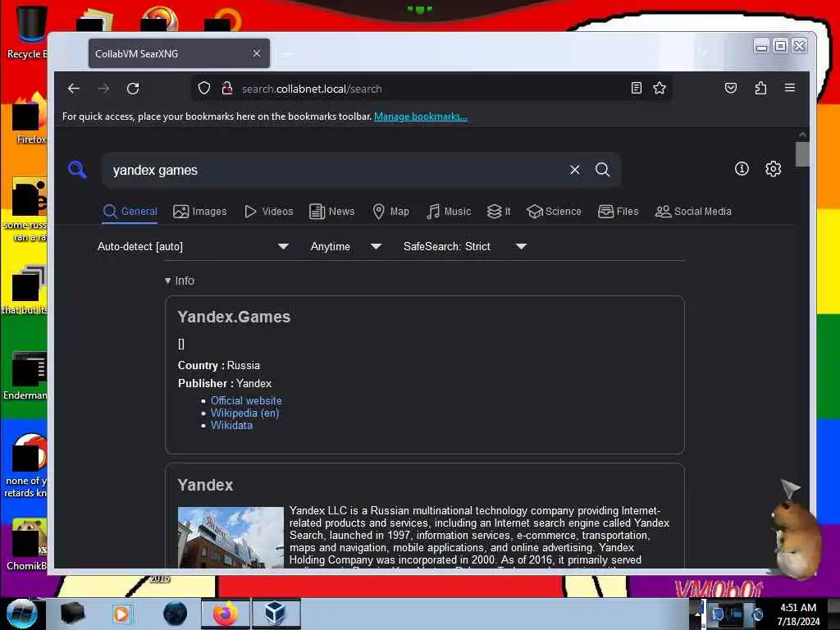The height and width of the screenshot is (630, 840).
Task: Switch to the Videos search tab
Action: [269, 211]
